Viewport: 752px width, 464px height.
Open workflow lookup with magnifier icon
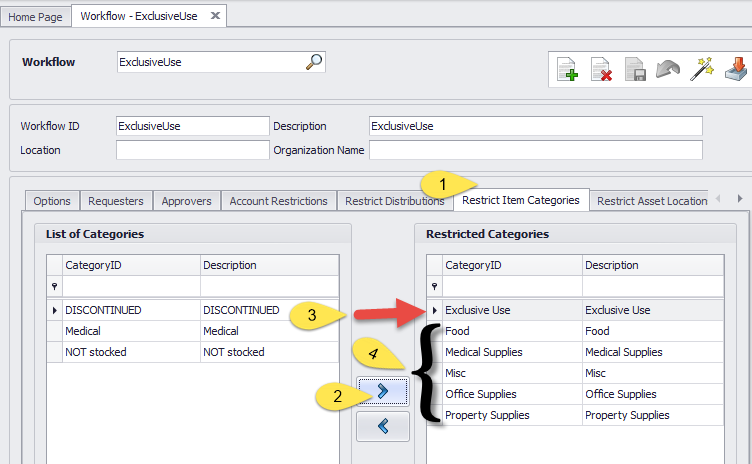click(314, 62)
